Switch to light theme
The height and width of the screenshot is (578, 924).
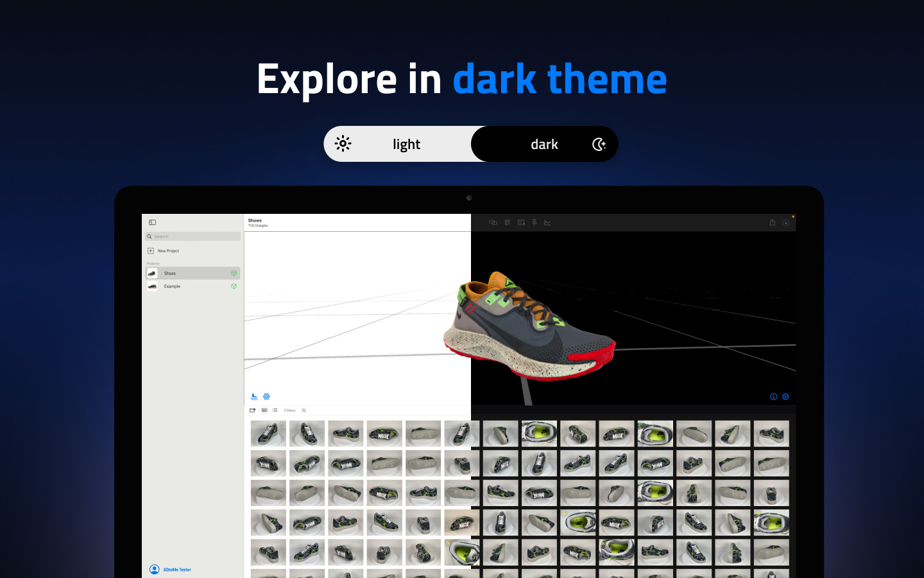click(x=398, y=144)
